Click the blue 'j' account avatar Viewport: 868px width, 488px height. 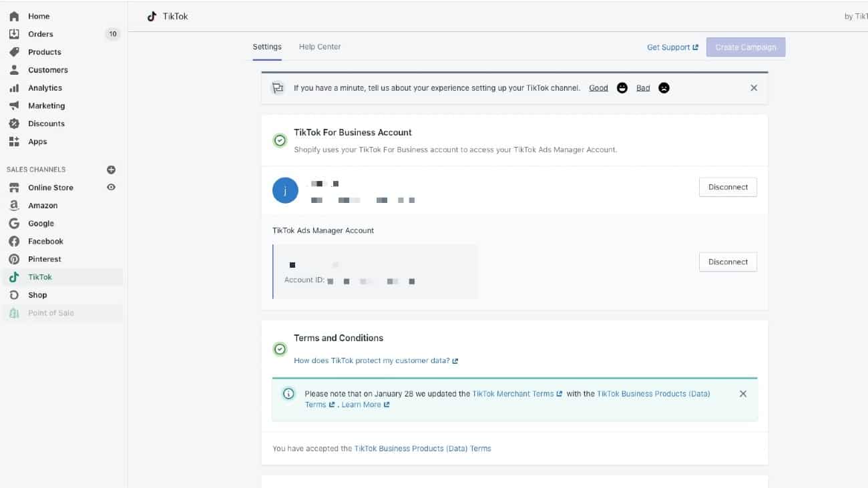point(285,191)
